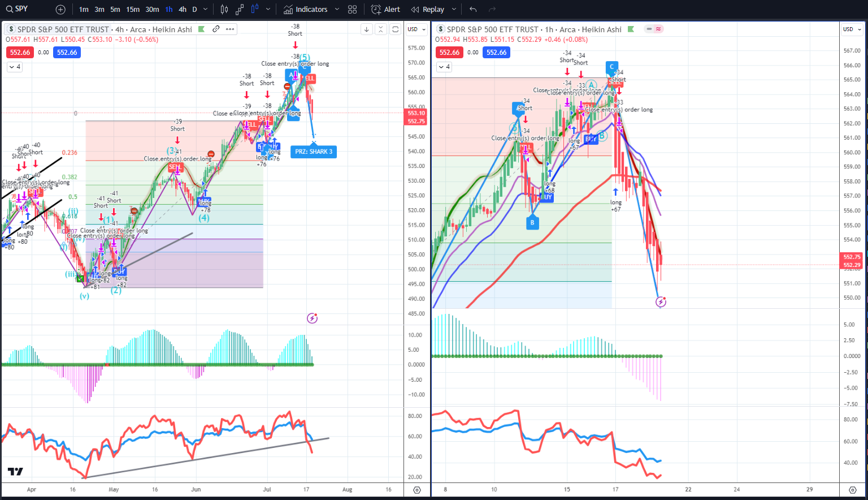Select the step-line chart style icon

pos(240,10)
